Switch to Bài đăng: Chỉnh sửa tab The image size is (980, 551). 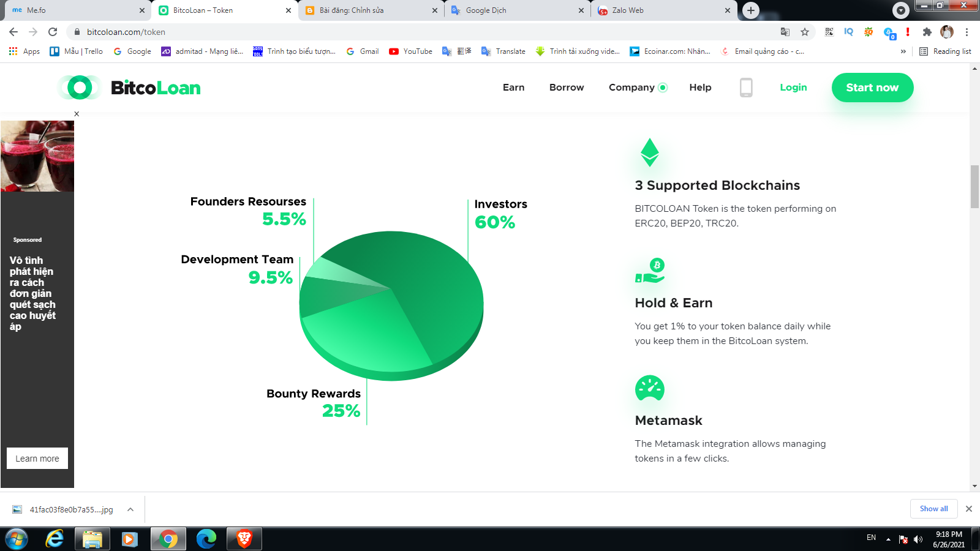371,10
